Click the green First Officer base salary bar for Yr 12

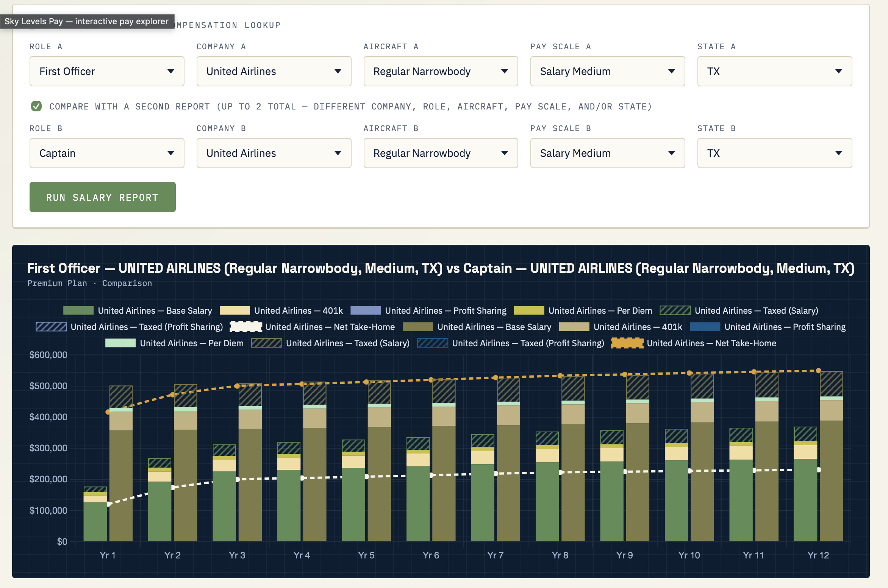[805, 500]
